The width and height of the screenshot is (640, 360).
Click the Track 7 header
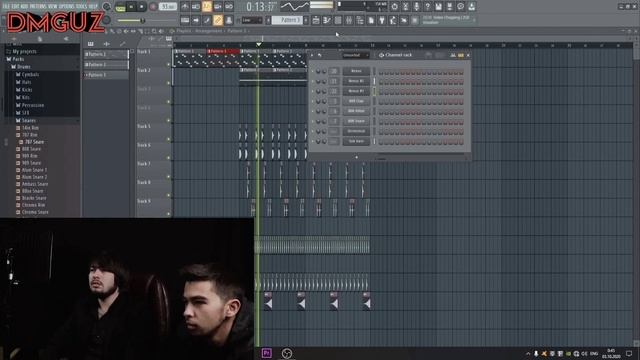pyautogui.click(x=153, y=169)
